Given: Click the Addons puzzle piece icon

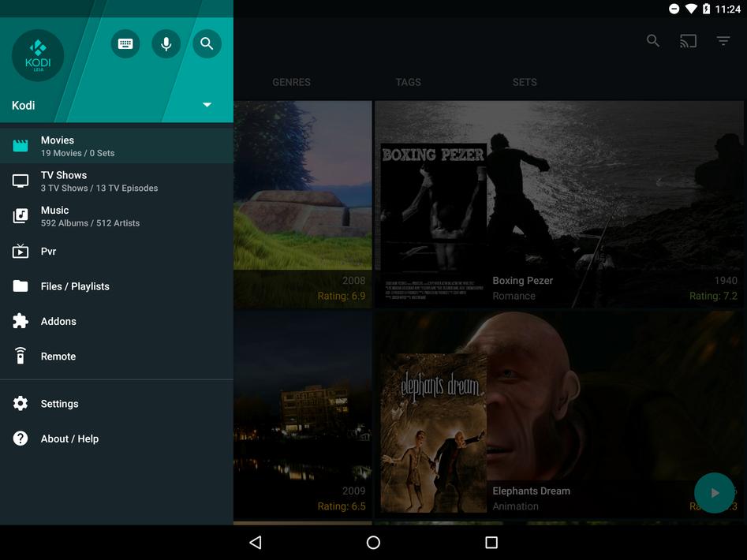Looking at the screenshot, I should pyautogui.click(x=21, y=321).
